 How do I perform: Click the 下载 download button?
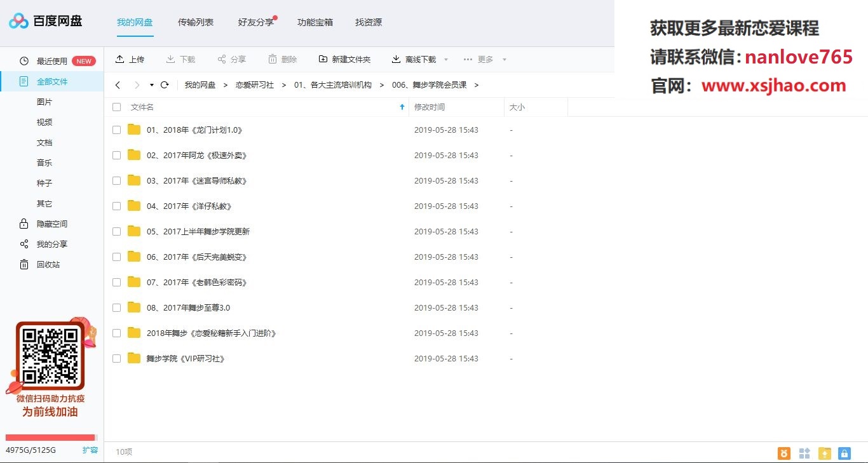click(x=180, y=59)
